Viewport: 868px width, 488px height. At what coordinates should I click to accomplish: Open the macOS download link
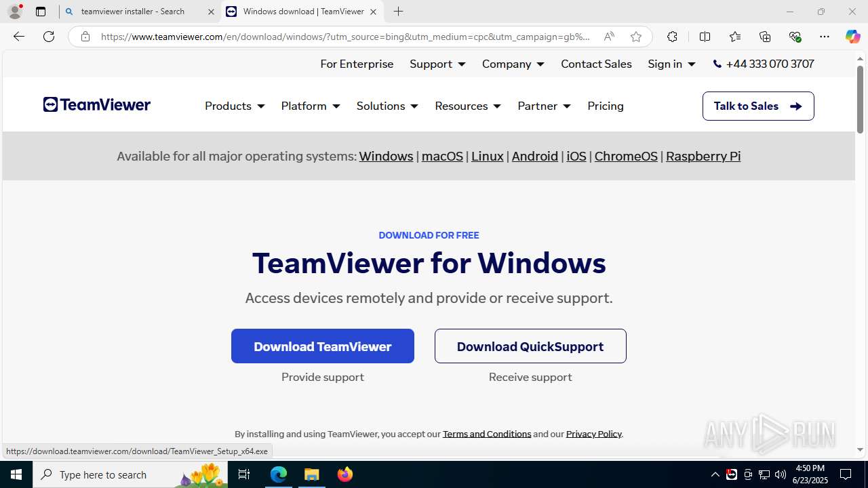click(442, 156)
